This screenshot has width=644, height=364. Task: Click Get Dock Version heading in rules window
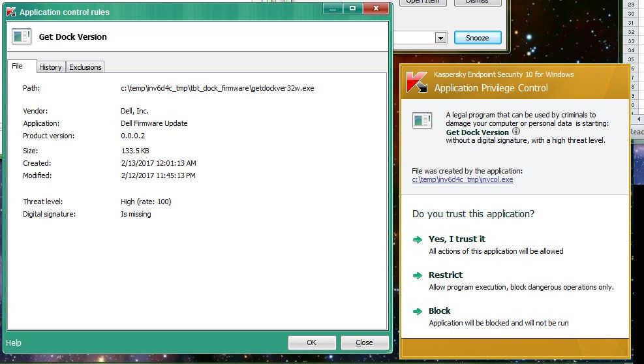(x=72, y=37)
